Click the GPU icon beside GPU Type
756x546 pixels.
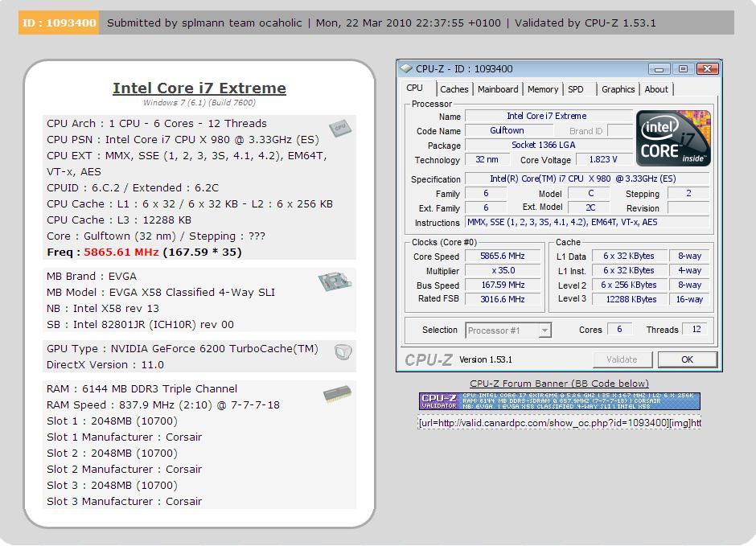(343, 351)
